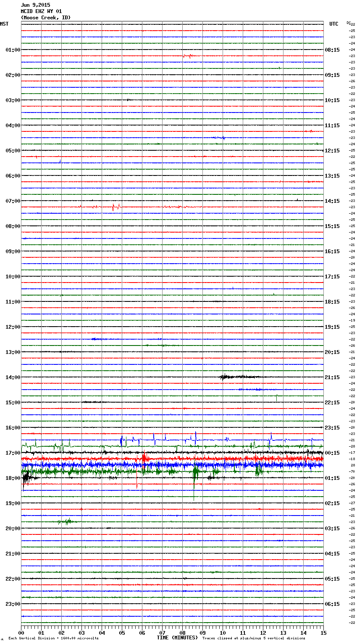Click the "16:00" MST hour label
Image resolution: width=357 pixels, height=644 pixels.
tap(13, 428)
